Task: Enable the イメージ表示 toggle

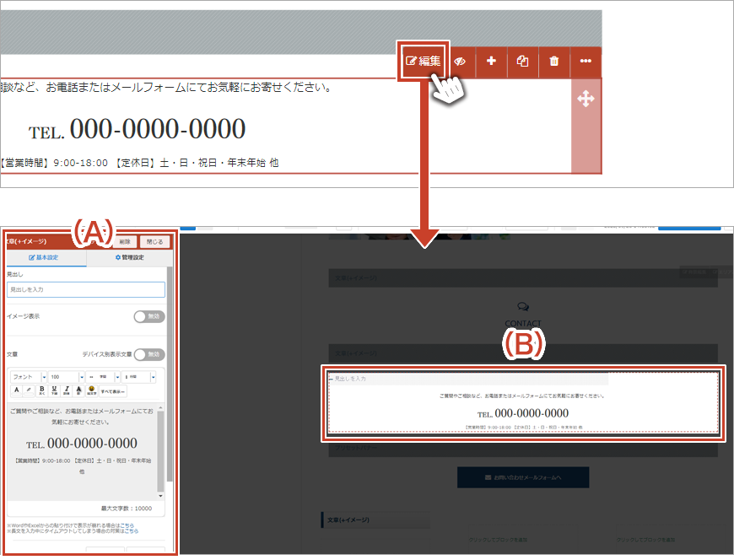Action: [x=149, y=316]
